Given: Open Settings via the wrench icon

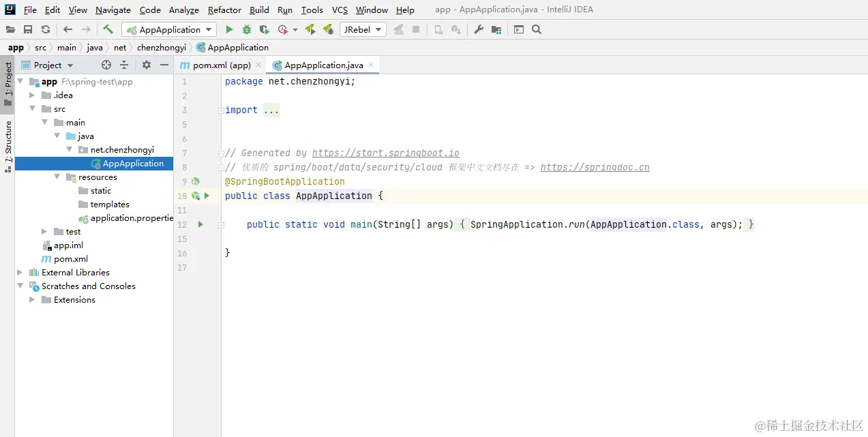Looking at the screenshot, I should (x=479, y=29).
